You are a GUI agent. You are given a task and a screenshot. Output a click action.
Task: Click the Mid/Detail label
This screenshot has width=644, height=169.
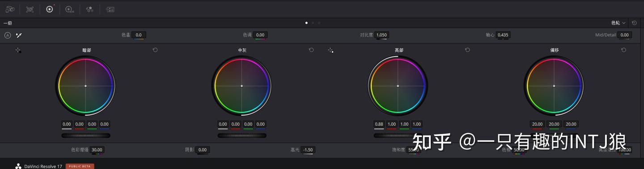click(x=606, y=35)
